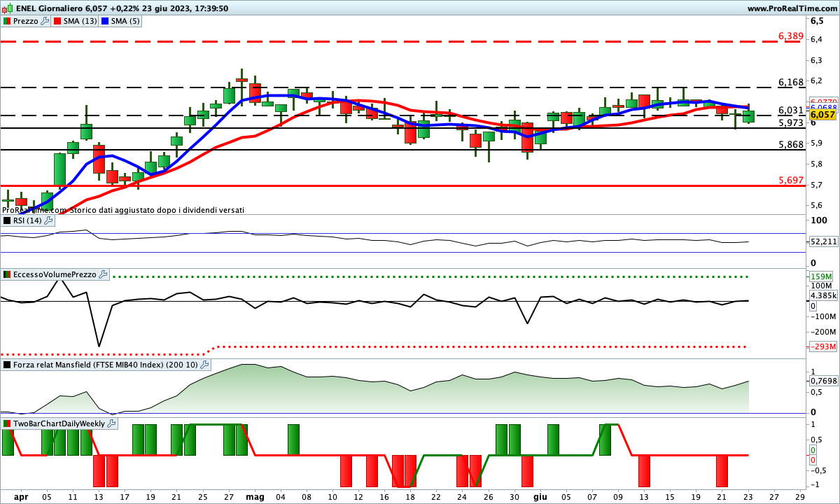The image size is (840, 504).
Task: Open Prezzo settings with the wrench icon
Action: pyautogui.click(x=45, y=21)
